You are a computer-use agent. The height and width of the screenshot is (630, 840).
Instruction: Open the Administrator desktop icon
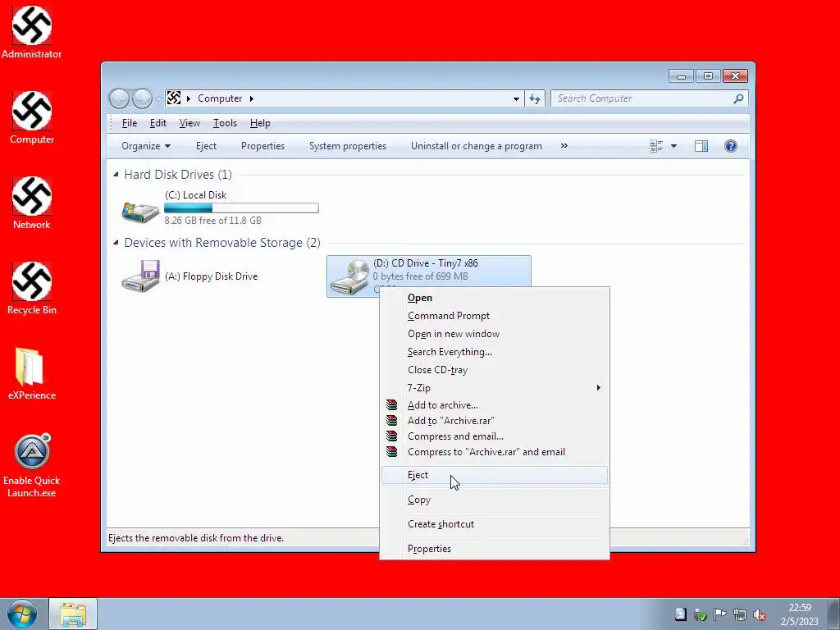(32, 32)
